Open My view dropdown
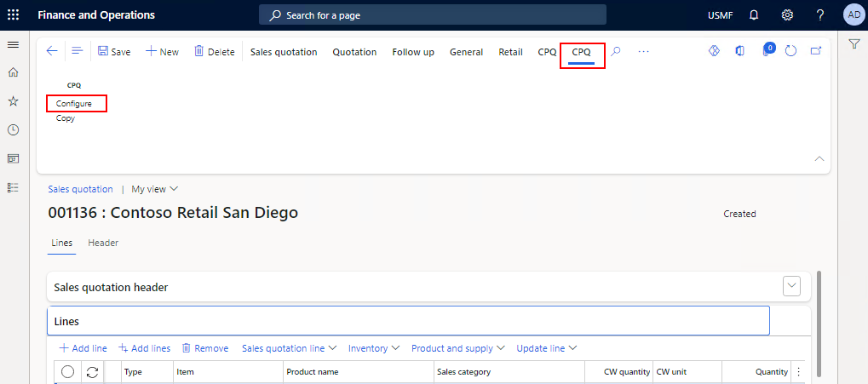868x384 pixels. coord(154,189)
